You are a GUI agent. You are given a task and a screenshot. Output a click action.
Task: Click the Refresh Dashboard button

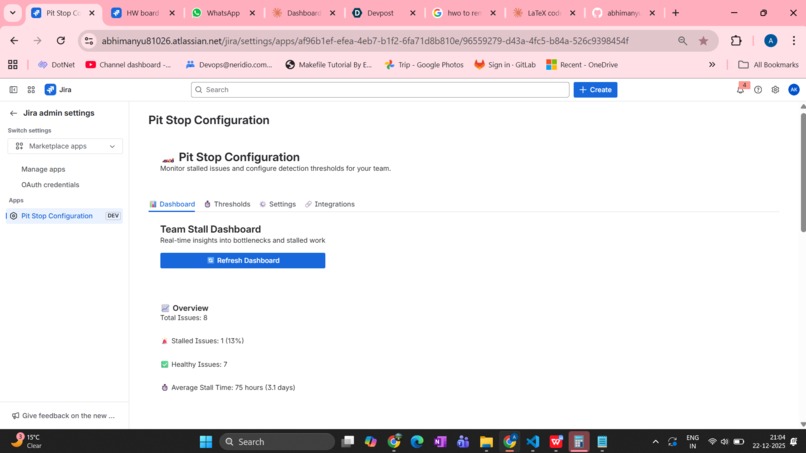point(243,260)
